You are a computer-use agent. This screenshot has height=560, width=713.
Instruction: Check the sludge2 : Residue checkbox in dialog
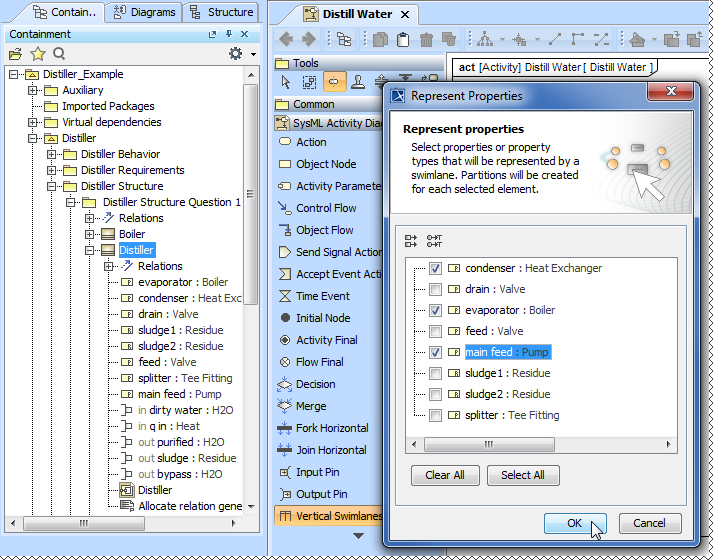435,394
